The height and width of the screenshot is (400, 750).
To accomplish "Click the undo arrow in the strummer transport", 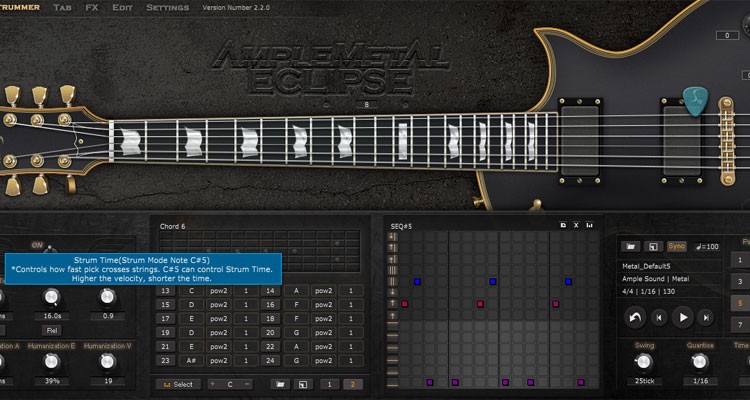I will [x=634, y=318].
